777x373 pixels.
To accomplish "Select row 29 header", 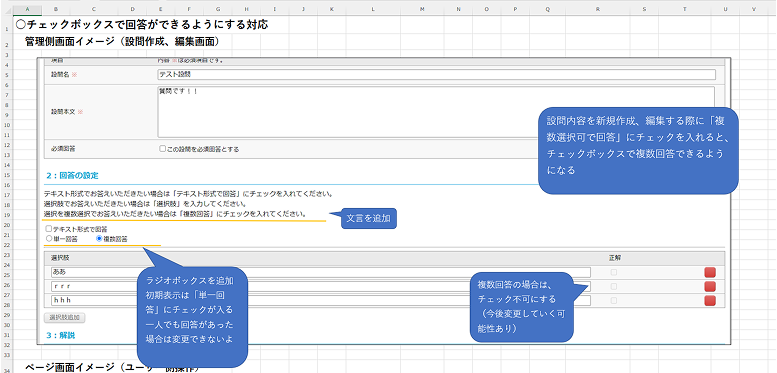I will (x=6, y=316).
